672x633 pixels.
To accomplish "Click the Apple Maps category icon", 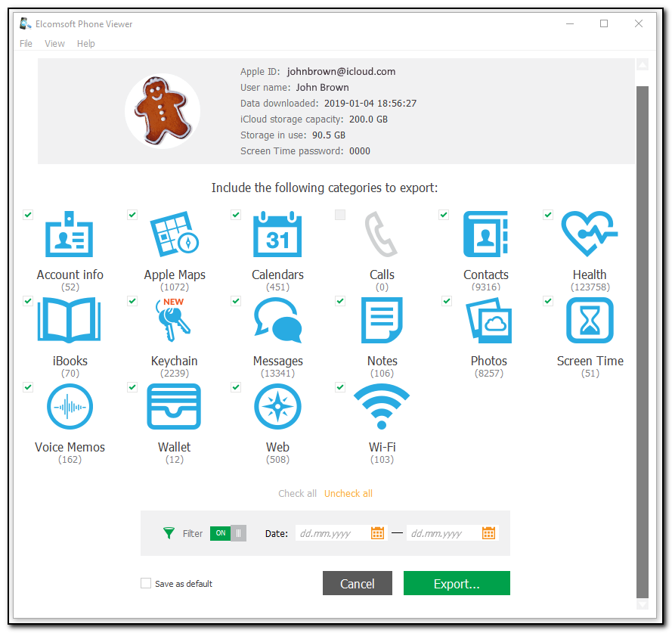I will pos(175,235).
